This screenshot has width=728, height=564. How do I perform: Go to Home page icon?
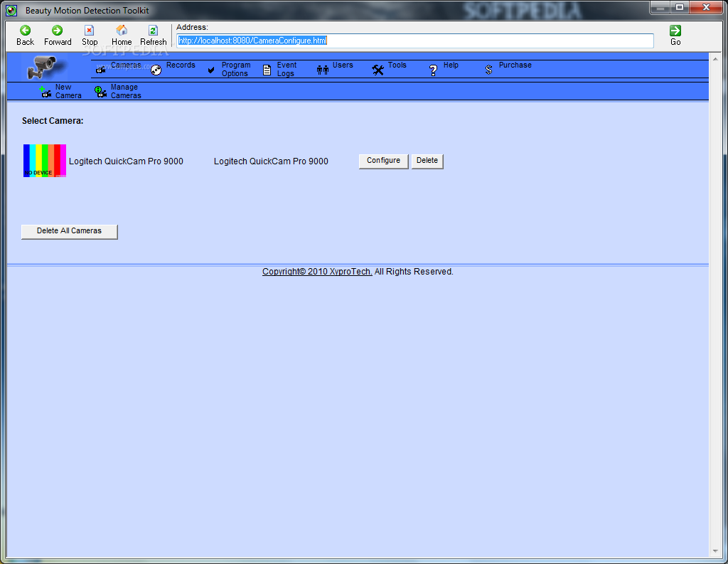[121, 30]
